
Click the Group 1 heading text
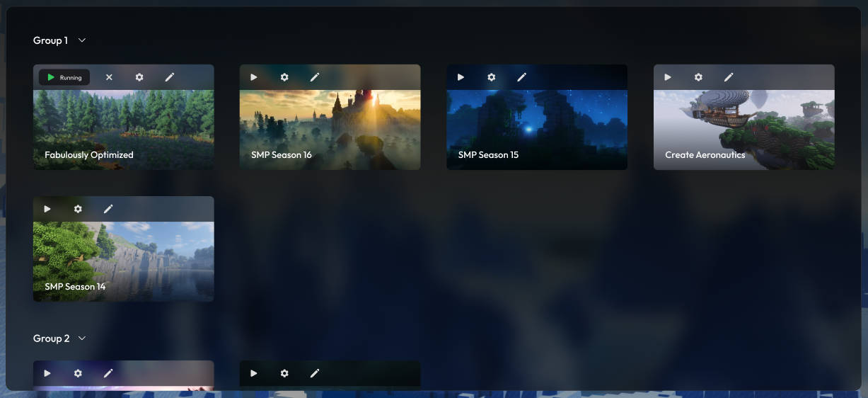pyautogui.click(x=50, y=40)
